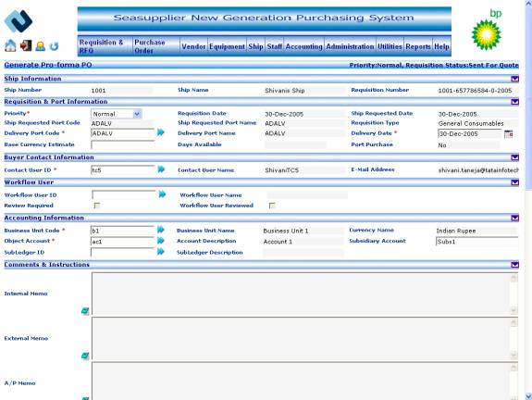The width and height of the screenshot is (532, 400).
Task: Open the Delivery Date calendar picker
Action: (508, 133)
